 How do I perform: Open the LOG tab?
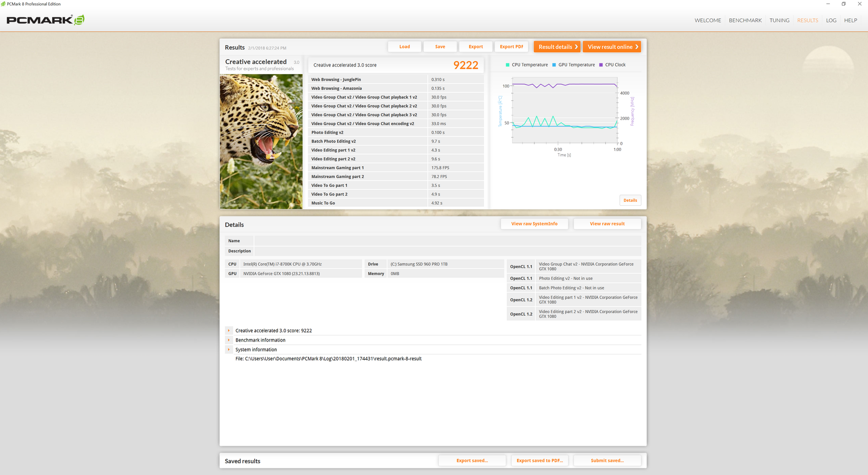[x=831, y=20]
